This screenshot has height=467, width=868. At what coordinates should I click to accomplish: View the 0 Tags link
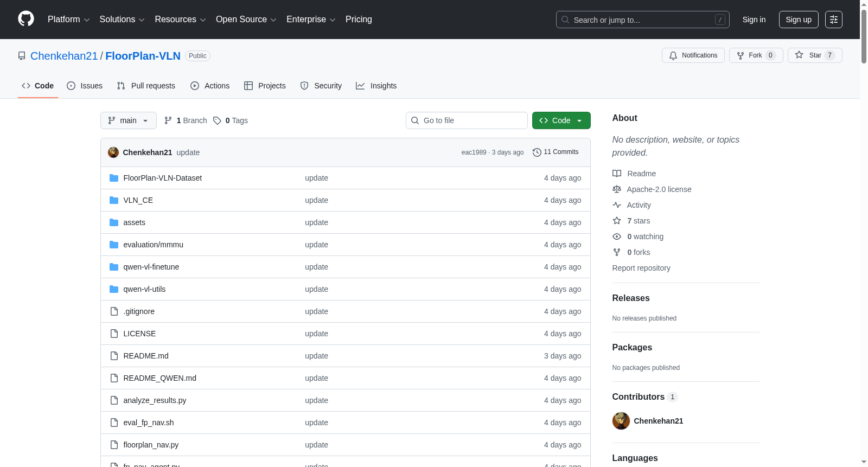tap(231, 120)
